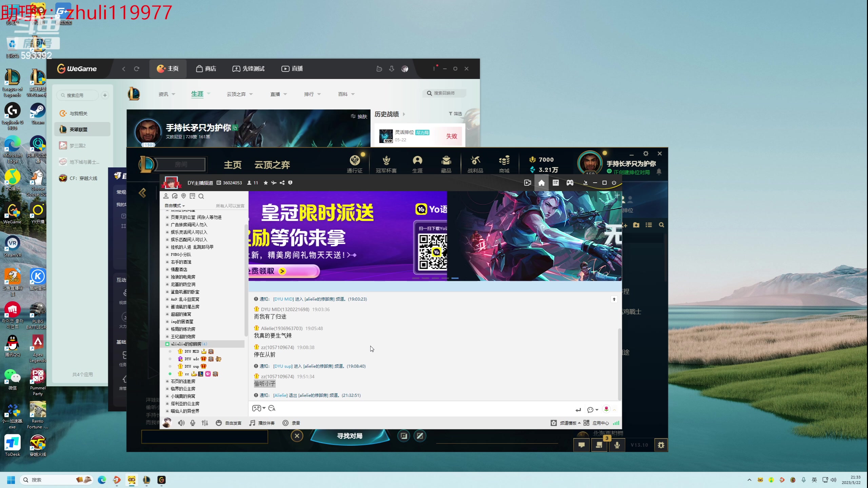Click the 寻找对局 find match button

pyautogui.click(x=350, y=436)
